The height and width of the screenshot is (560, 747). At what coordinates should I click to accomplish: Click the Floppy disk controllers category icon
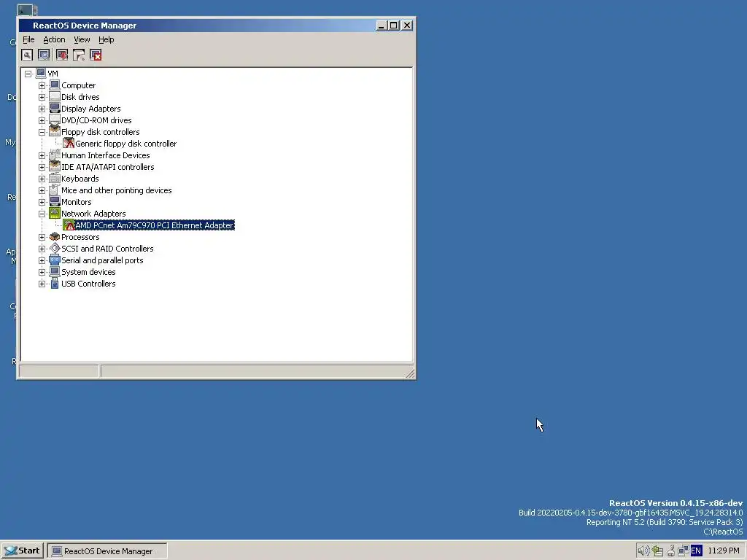pos(55,132)
